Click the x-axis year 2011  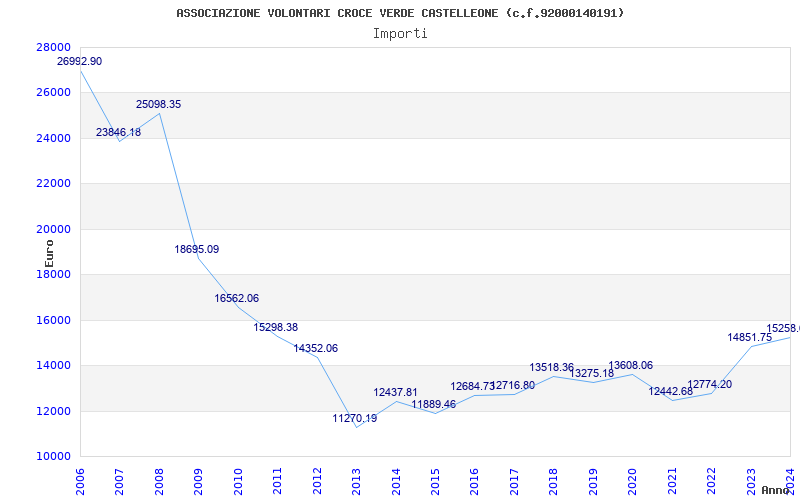[277, 481]
